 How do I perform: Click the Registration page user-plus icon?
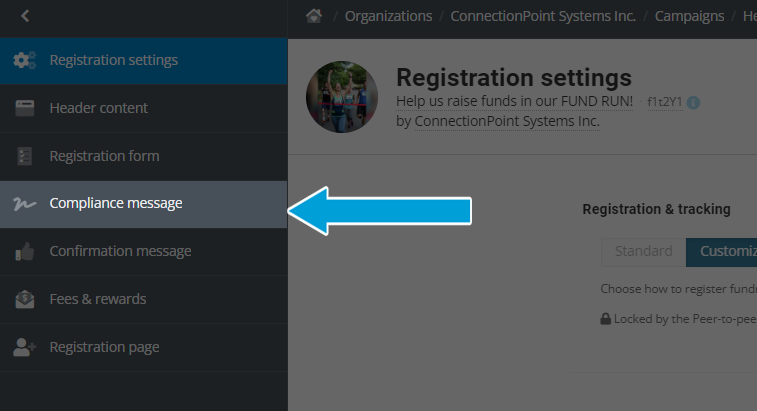(x=25, y=347)
